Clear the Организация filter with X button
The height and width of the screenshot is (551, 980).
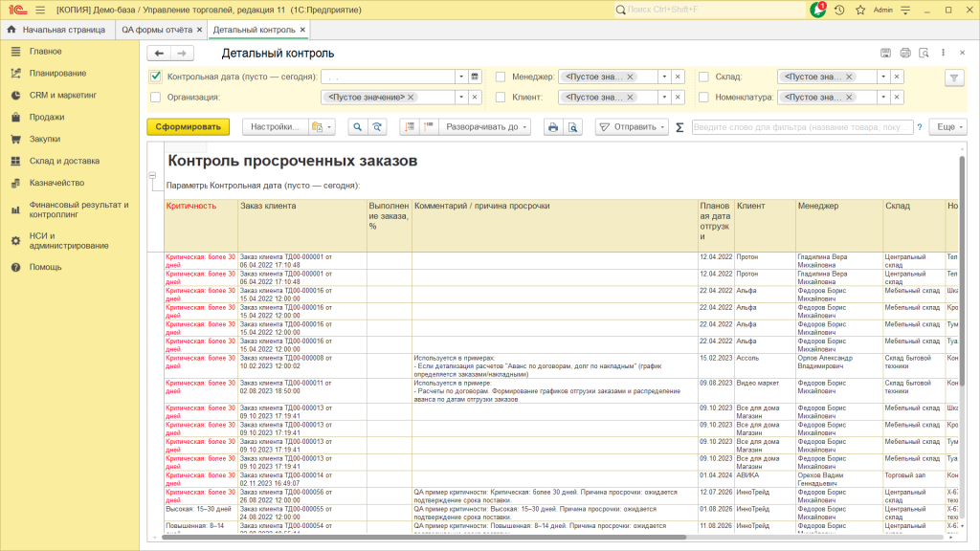click(x=475, y=98)
